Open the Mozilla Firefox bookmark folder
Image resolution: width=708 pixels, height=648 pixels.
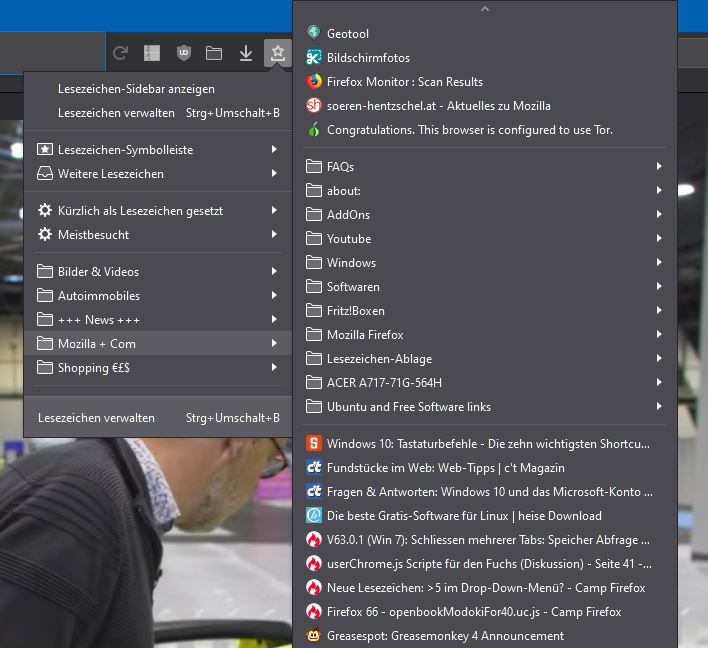pos(485,335)
